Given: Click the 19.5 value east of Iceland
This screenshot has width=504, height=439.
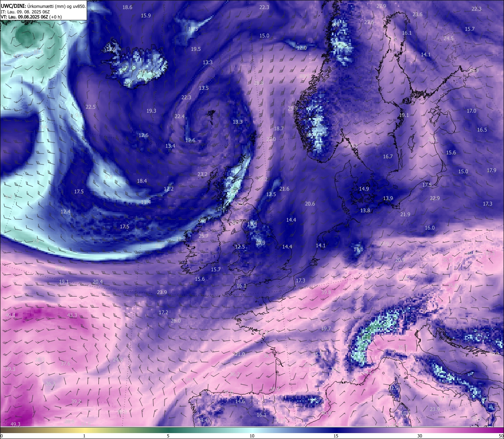Looking at the screenshot, I should tap(196, 49).
